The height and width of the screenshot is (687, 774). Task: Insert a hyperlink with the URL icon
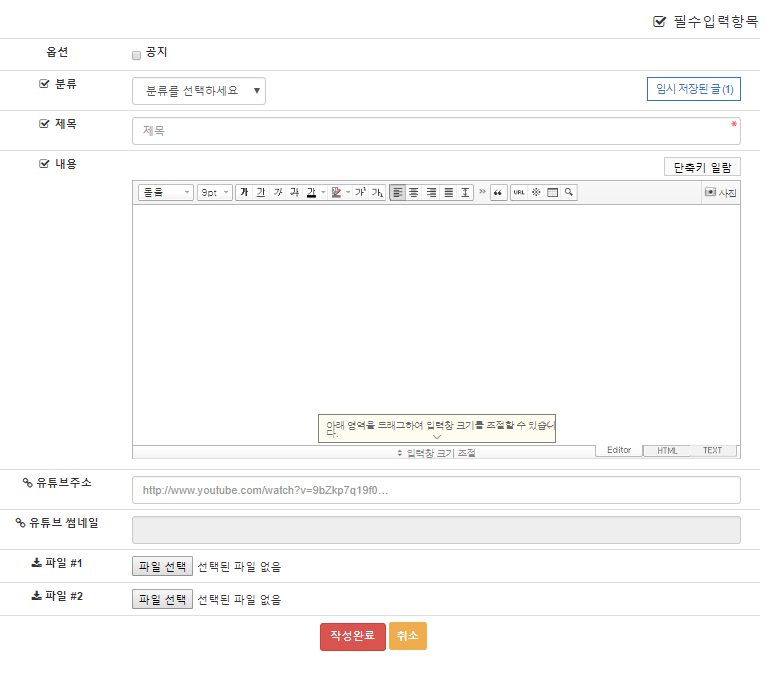pyautogui.click(x=519, y=192)
